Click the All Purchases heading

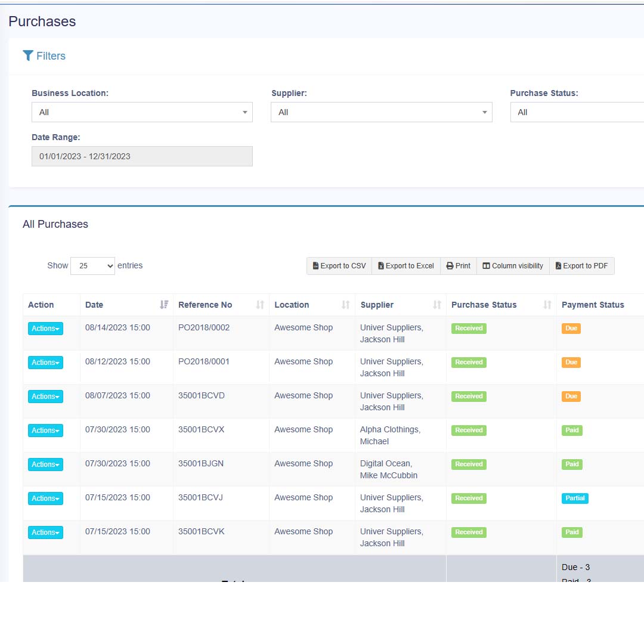pos(55,224)
